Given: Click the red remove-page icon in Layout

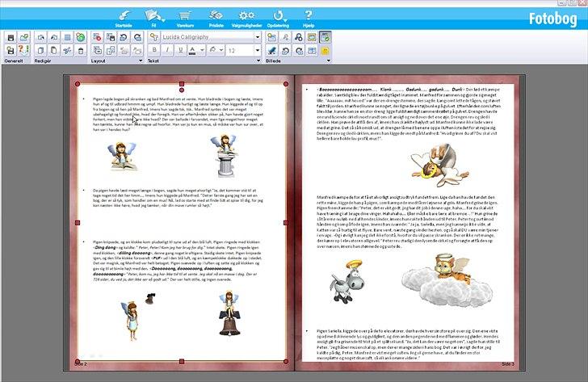Looking at the screenshot, I should tap(97, 37).
